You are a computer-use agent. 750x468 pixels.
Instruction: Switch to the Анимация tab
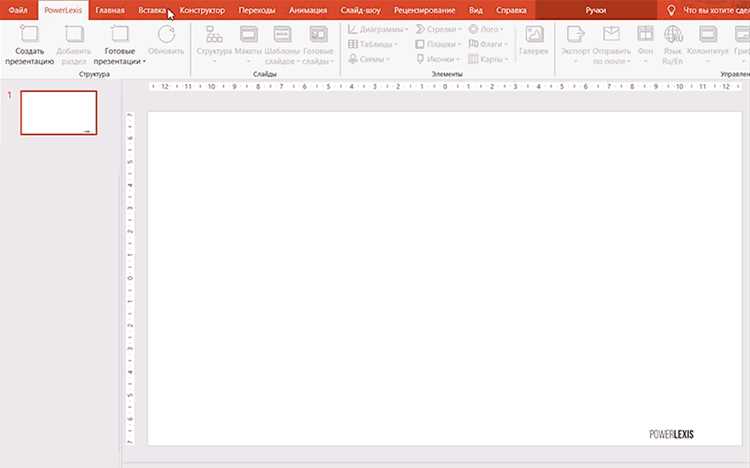click(308, 10)
